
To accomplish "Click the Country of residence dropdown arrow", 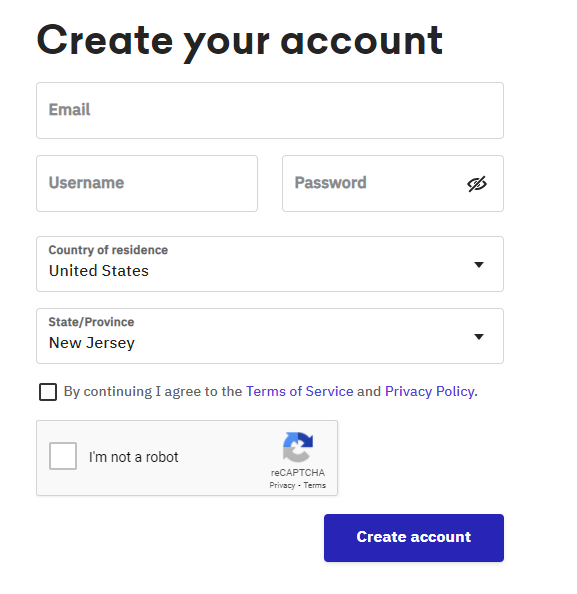I will 479,264.
